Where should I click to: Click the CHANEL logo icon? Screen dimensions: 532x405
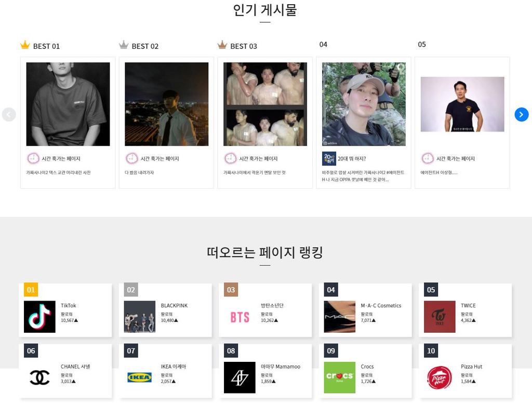coord(39,377)
